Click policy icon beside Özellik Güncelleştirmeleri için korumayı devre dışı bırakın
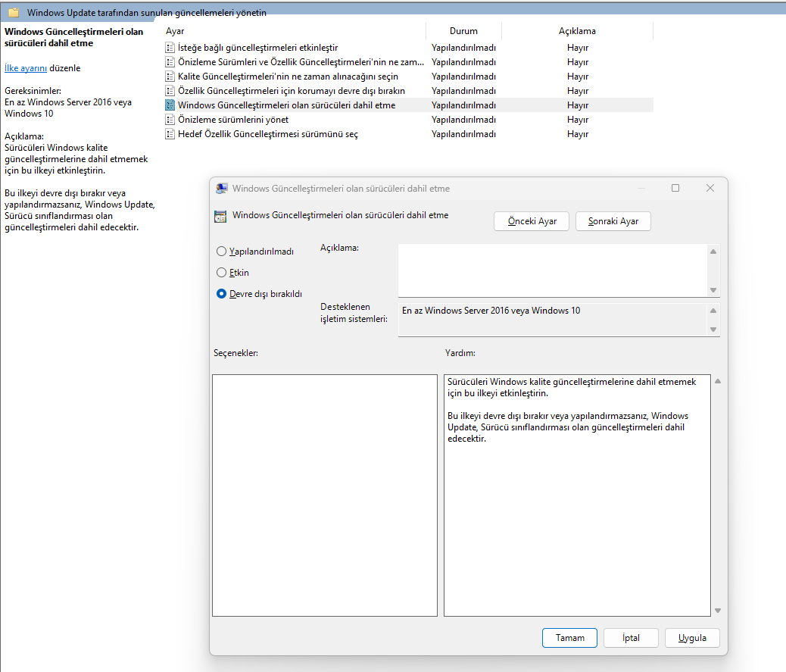This screenshot has width=786, height=672. tap(170, 91)
